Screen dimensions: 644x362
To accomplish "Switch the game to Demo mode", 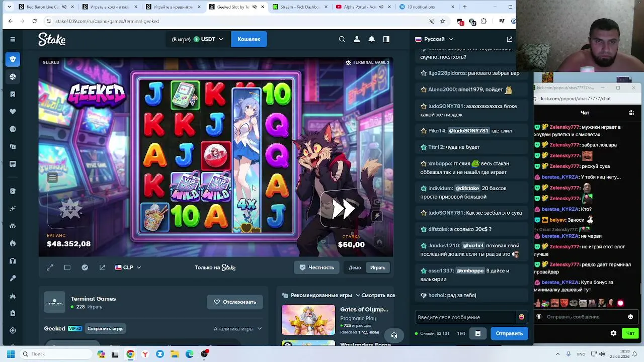I will point(355,267).
